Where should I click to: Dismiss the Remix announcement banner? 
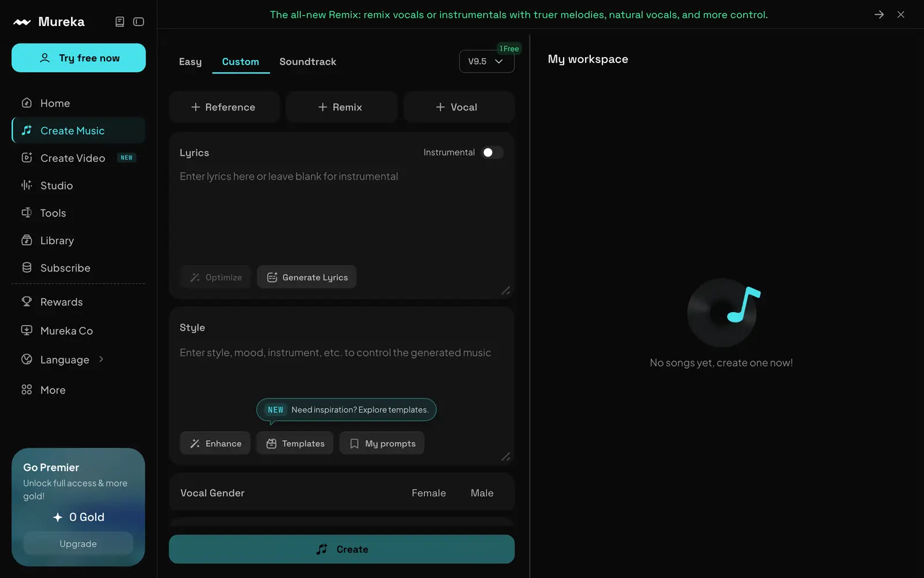point(901,14)
